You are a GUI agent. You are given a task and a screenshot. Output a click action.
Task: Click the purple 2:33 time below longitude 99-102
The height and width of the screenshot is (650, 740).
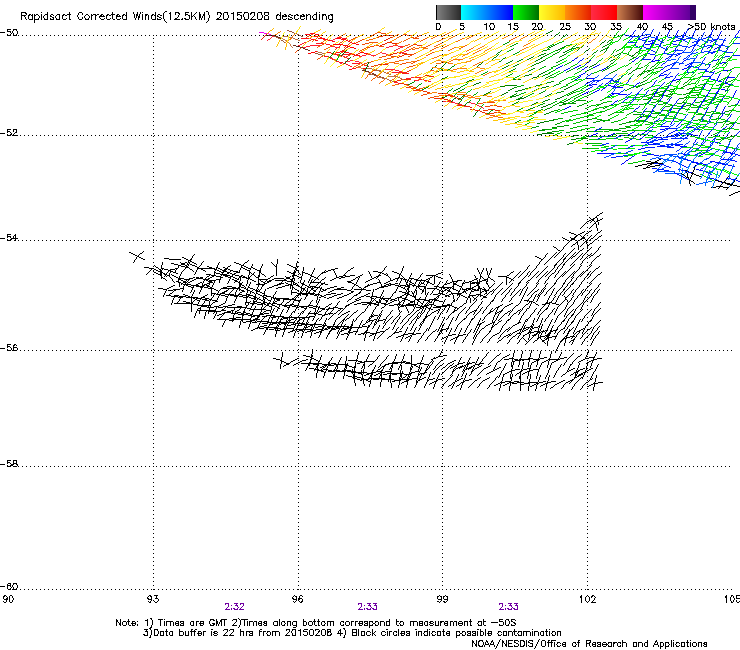click(508, 607)
